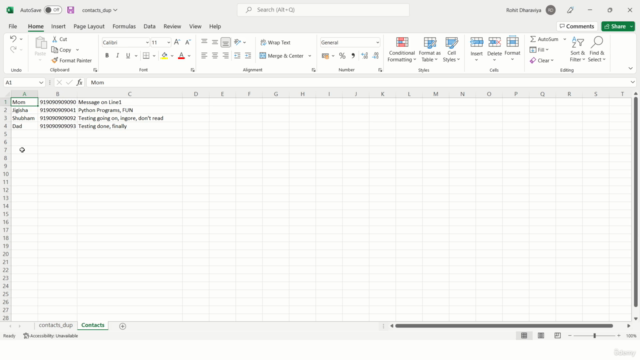Switch to the Formulas tab
This screenshot has height=360, width=640.
click(x=124, y=26)
